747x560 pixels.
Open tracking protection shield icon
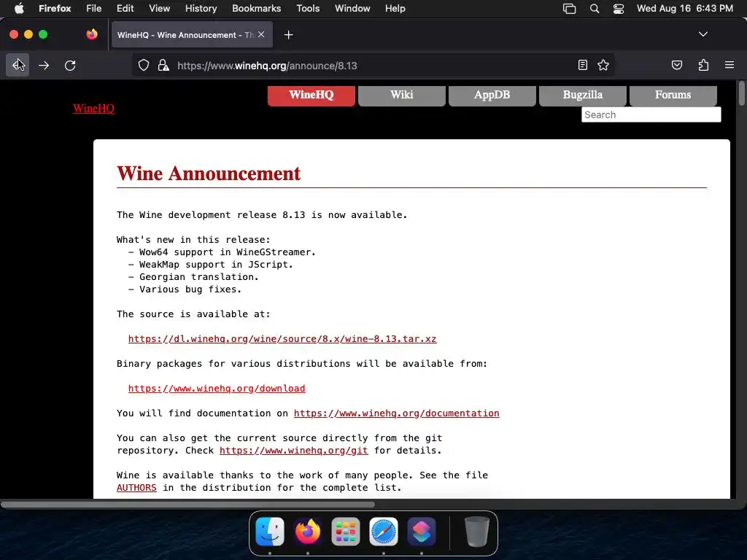click(x=144, y=65)
